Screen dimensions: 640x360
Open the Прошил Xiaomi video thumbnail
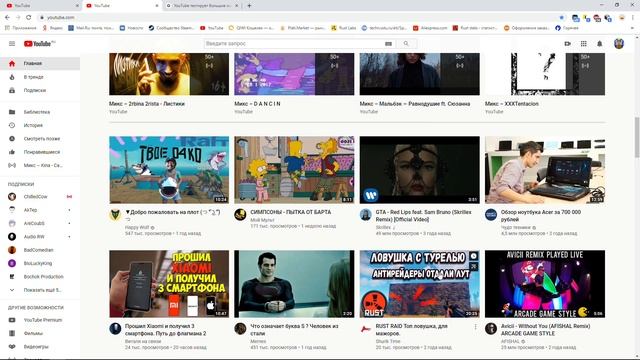[169, 284]
